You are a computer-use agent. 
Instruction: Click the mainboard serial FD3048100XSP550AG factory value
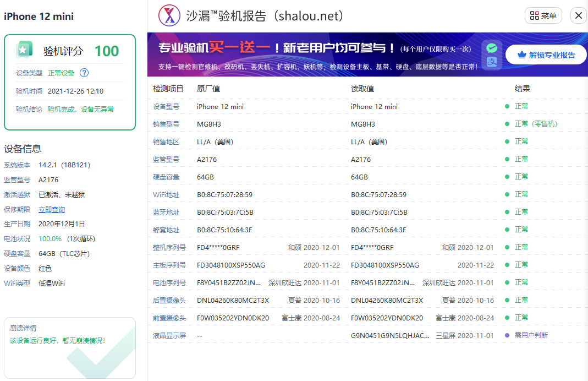pos(231,265)
